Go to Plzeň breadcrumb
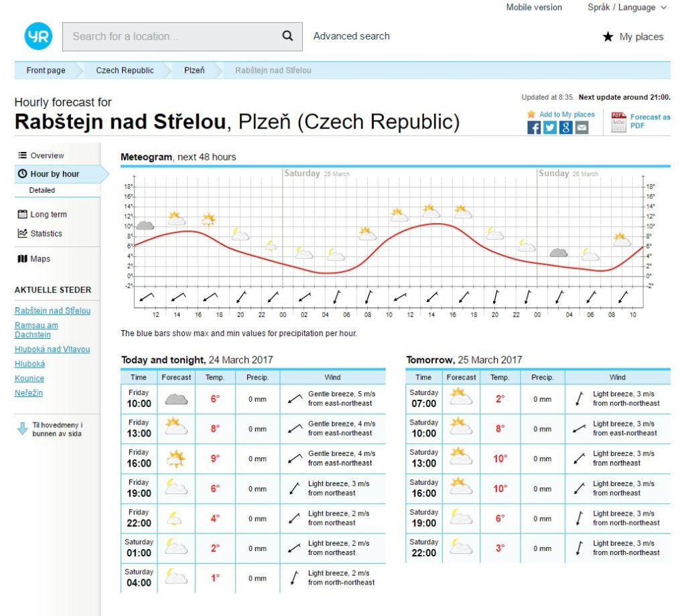The image size is (686, 616). coord(194,70)
